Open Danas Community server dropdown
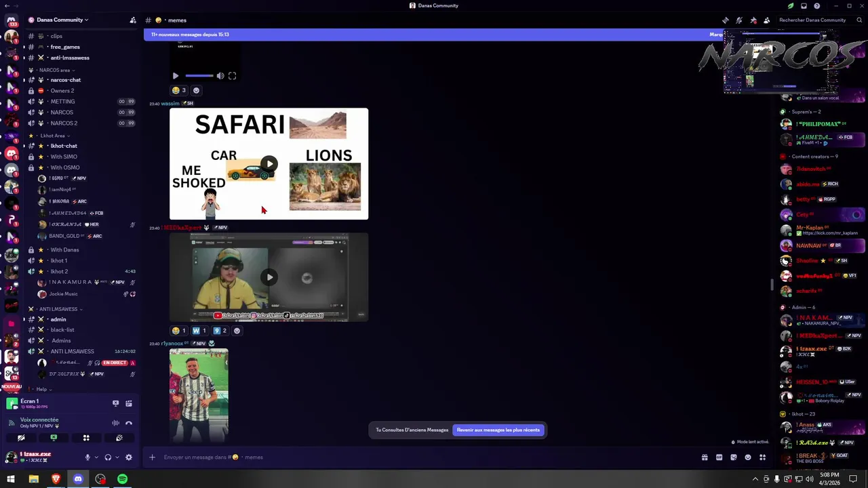This screenshot has width=868, height=488. tap(62, 20)
